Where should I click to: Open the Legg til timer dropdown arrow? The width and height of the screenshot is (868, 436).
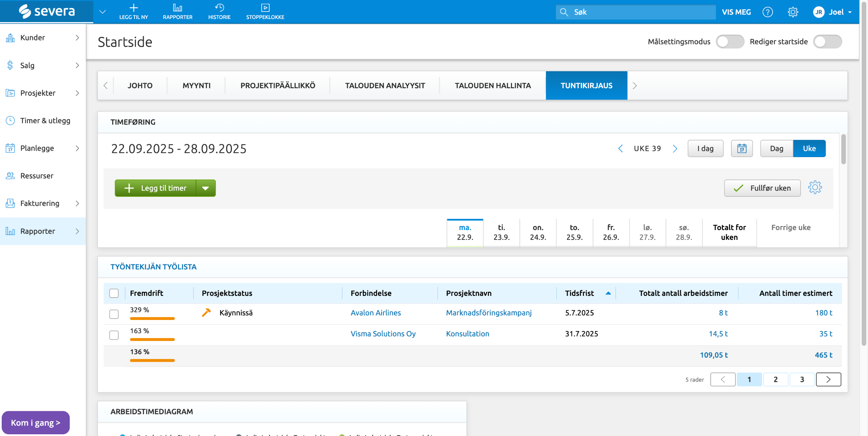click(205, 188)
